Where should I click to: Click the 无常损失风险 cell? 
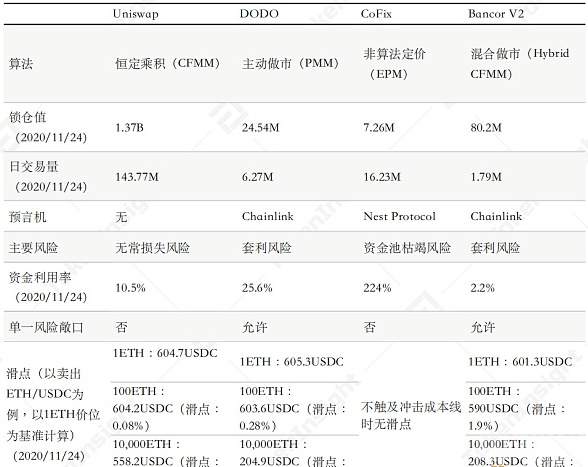coord(152,248)
